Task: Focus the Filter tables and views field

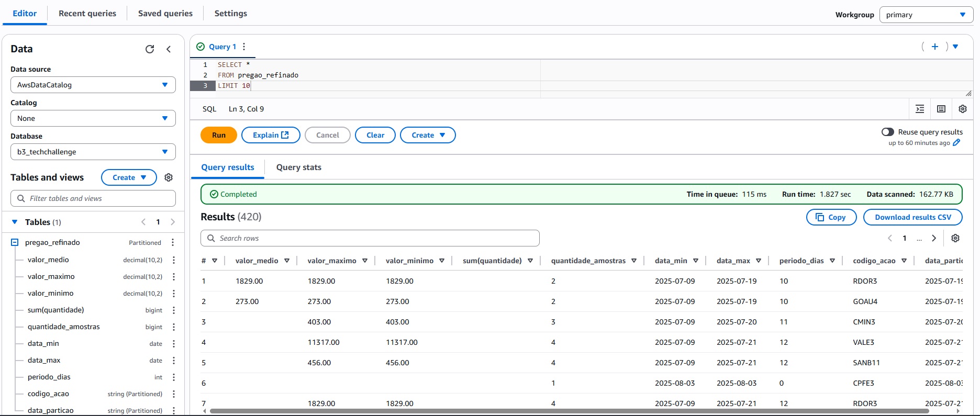Action: point(93,198)
